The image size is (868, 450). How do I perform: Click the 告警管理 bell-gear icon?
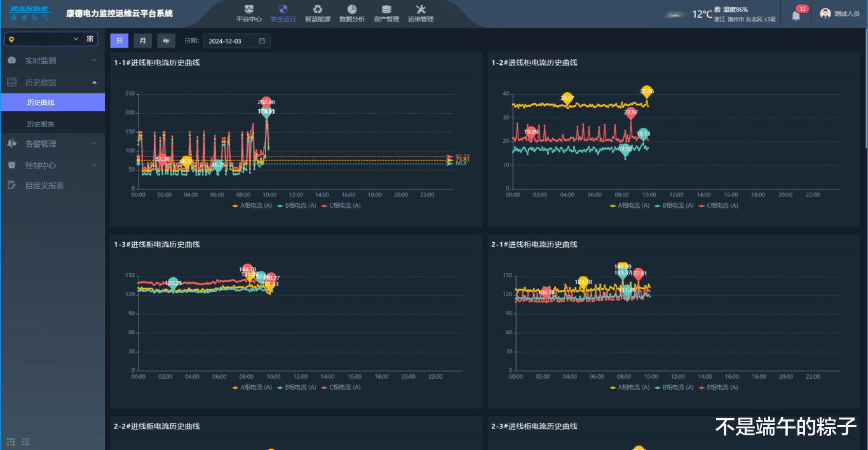[x=11, y=144]
